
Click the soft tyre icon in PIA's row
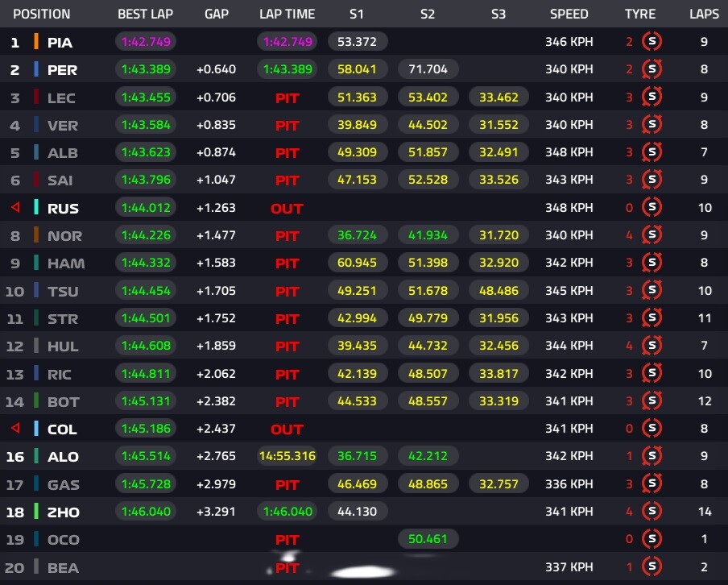click(651, 42)
